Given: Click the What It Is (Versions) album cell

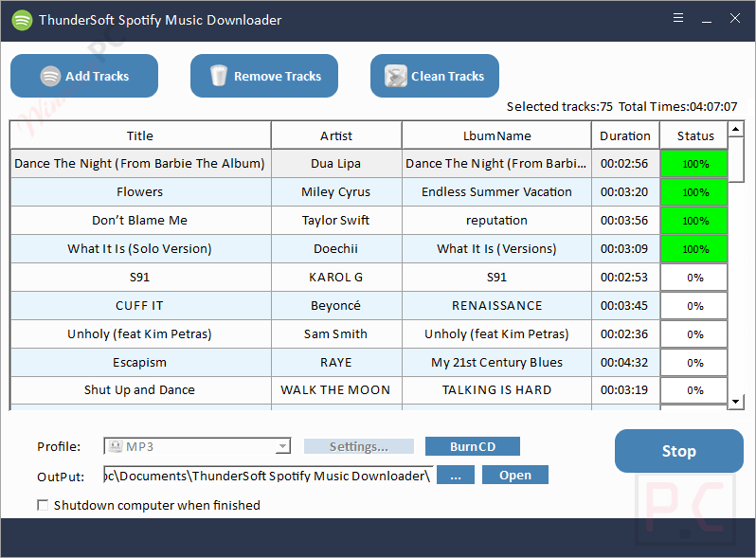Looking at the screenshot, I should (496, 249).
